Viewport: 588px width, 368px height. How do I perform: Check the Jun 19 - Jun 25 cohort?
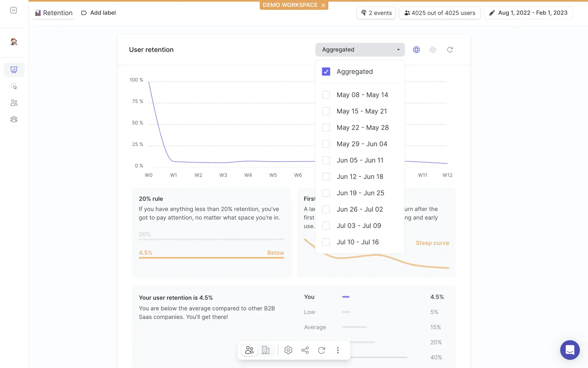tap(326, 193)
